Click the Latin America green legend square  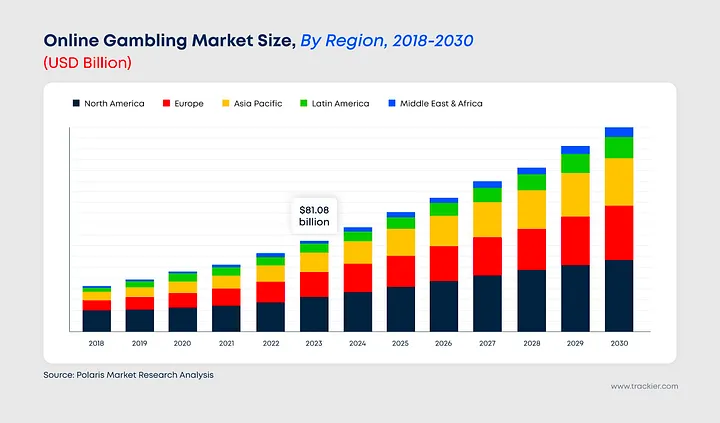pos(304,103)
